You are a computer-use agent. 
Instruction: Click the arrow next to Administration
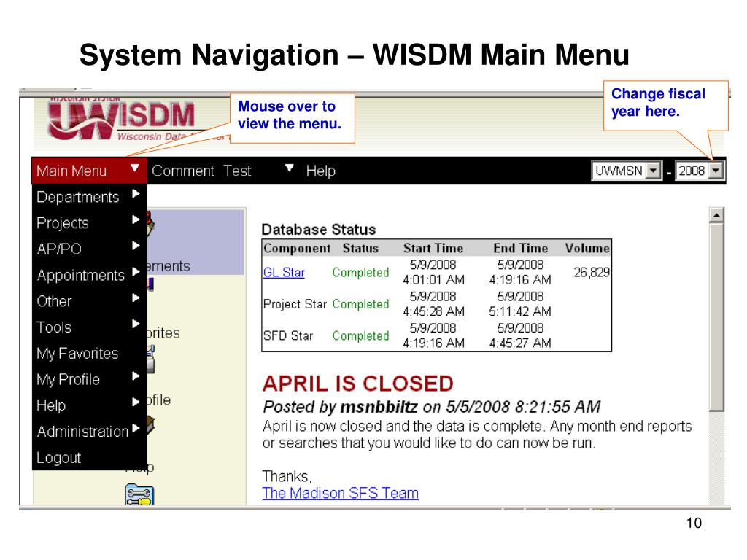tap(136, 428)
